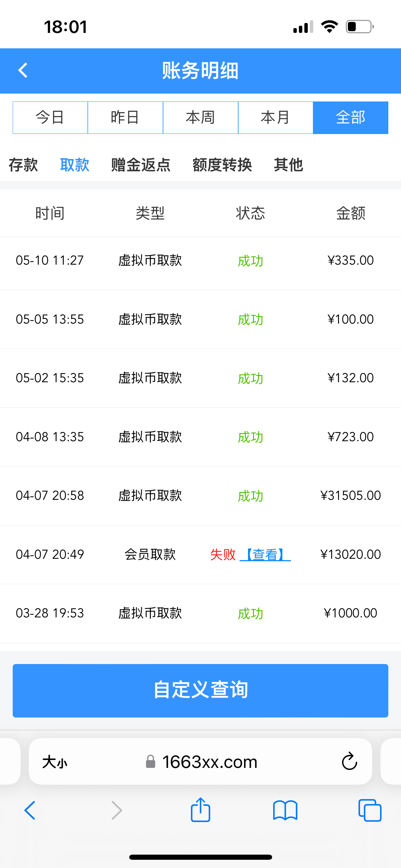Select the 全部 date filter

tap(351, 118)
